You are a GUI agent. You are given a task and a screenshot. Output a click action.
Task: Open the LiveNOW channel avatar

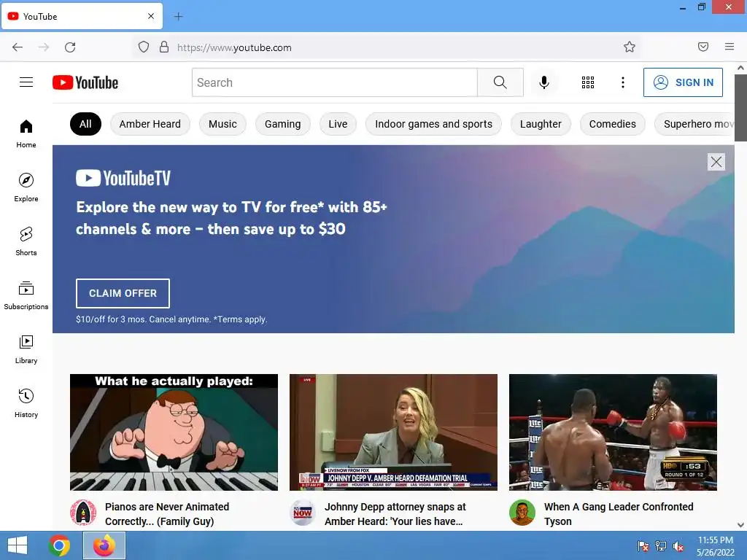pyautogui.click(x=303, y=513)
